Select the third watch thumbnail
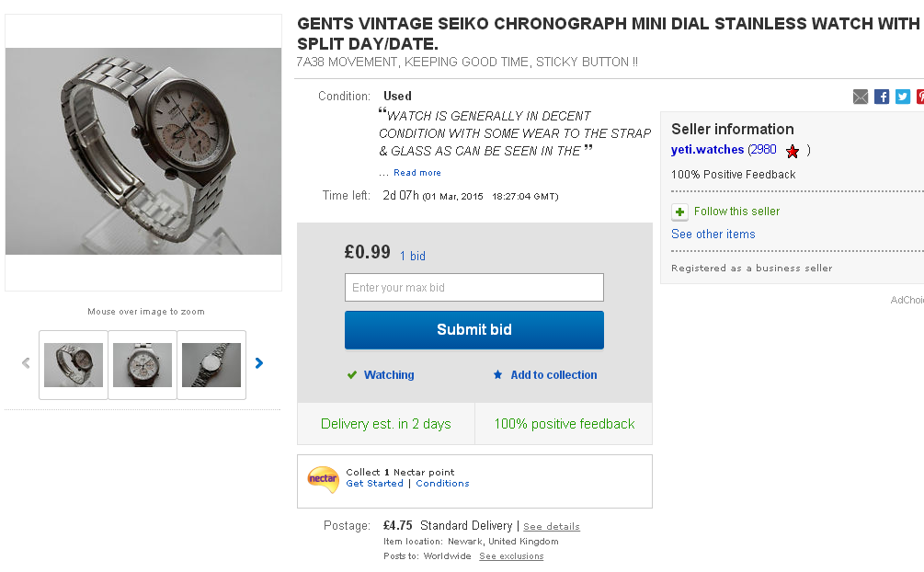This screenshot has height=572, width=924. tap(211, 365)
